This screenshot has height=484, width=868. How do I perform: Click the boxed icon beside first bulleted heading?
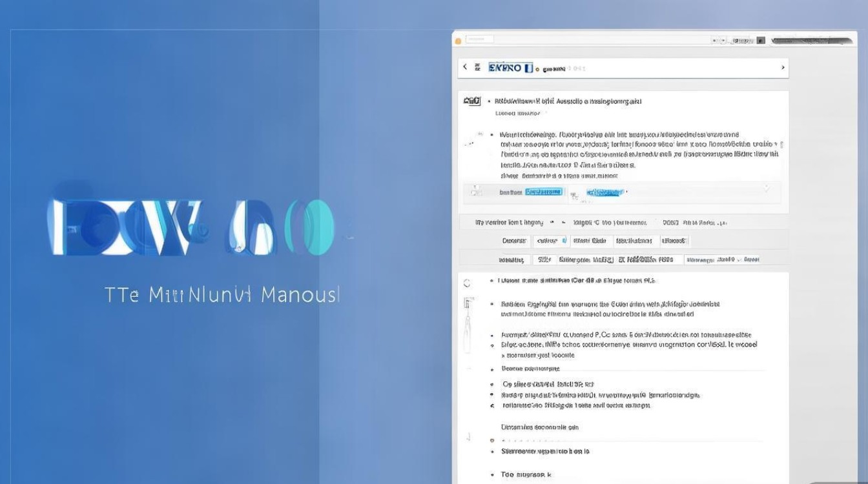pos(472,101)
